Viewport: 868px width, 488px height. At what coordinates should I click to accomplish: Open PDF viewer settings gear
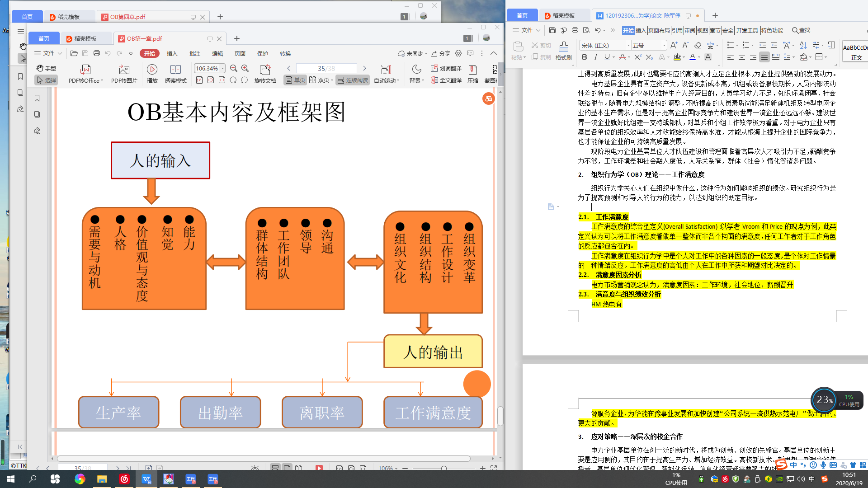(x=458, y=53)
